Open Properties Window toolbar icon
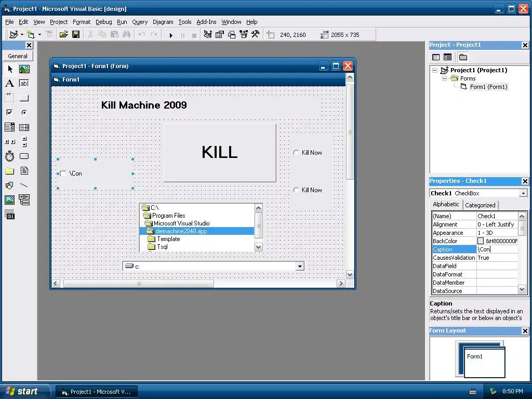Viewport: 532px width, 399px height. pos(220,34)
